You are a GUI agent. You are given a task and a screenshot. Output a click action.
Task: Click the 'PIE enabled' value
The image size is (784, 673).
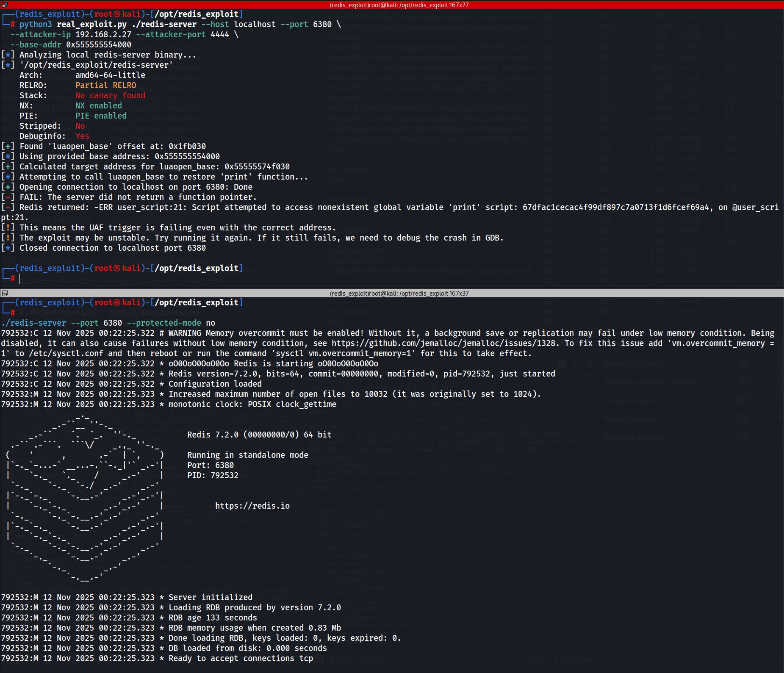coord(101,116)
